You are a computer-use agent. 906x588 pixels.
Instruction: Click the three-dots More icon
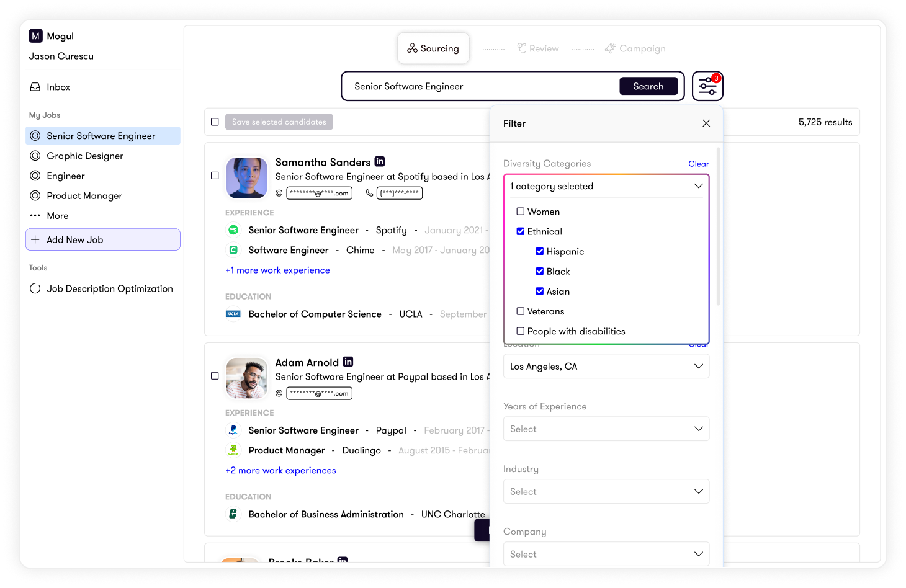(x=35, y=215)
